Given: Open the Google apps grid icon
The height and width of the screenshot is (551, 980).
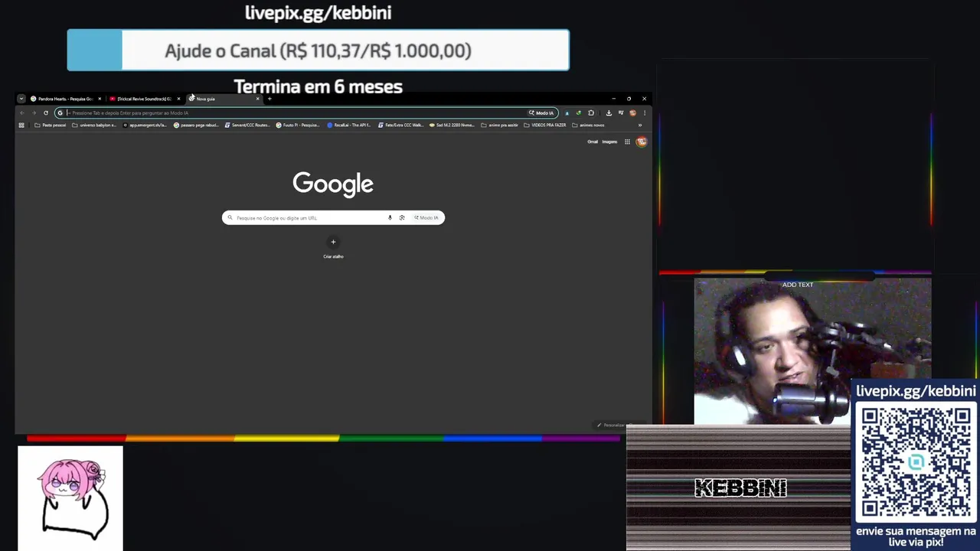Looking at the screenshot, I should pos(627,142).
